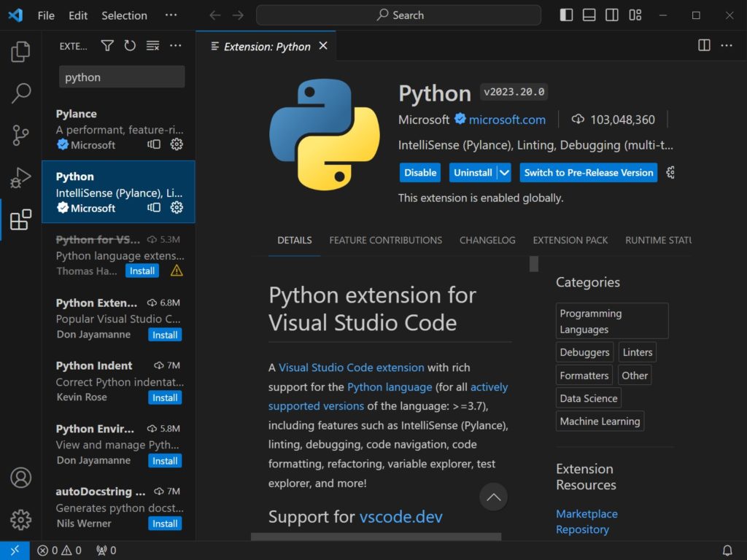Viewport: 747px width, 560px height.
Task: Open the Manage gear in activity bar
Action: click(x=20, y=519)
